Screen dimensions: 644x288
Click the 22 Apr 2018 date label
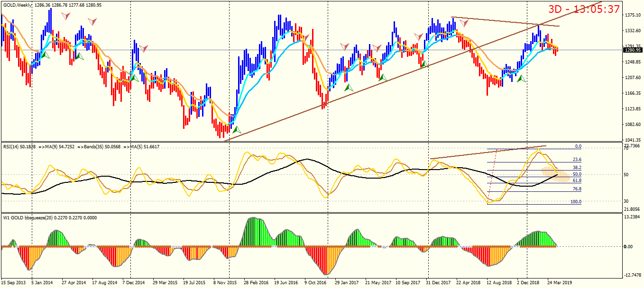coord(469,282)
